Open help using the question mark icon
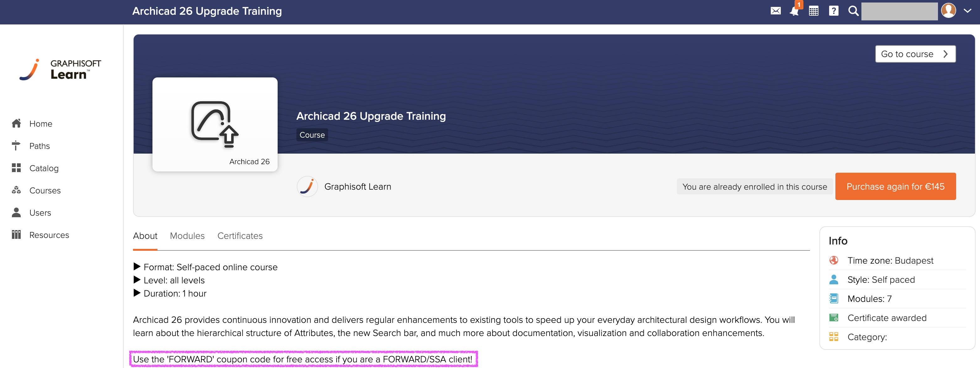The width and height of the screenshot is (980, 368). [833, 11]
